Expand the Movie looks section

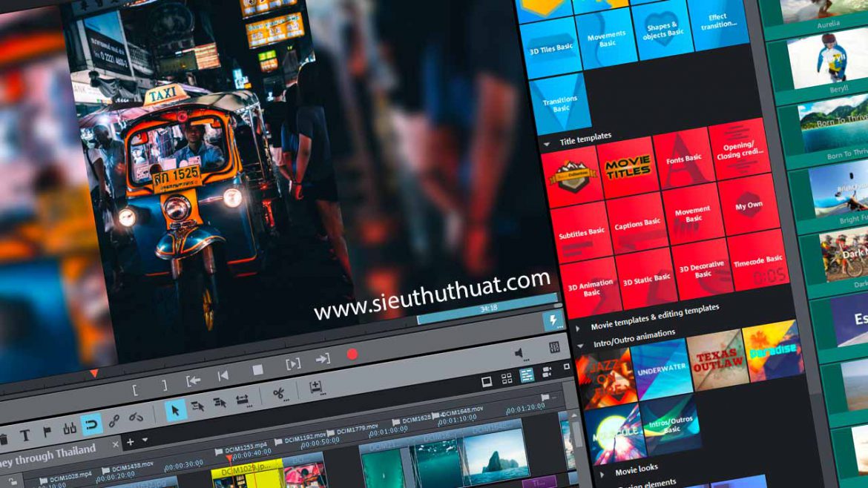[601, 472]
